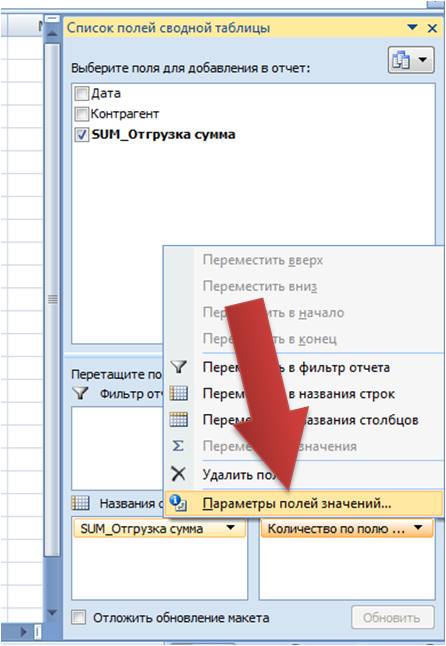This screenshot has height=646, width=446.
Task: Click the Фильтр отчета funnel icon in areas
Action: [x=80, y=393]
